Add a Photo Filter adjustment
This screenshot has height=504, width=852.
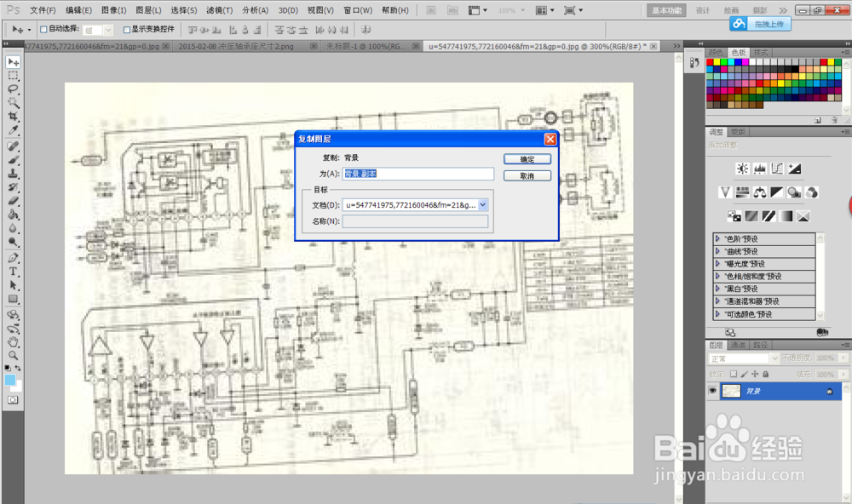point(794,192)
